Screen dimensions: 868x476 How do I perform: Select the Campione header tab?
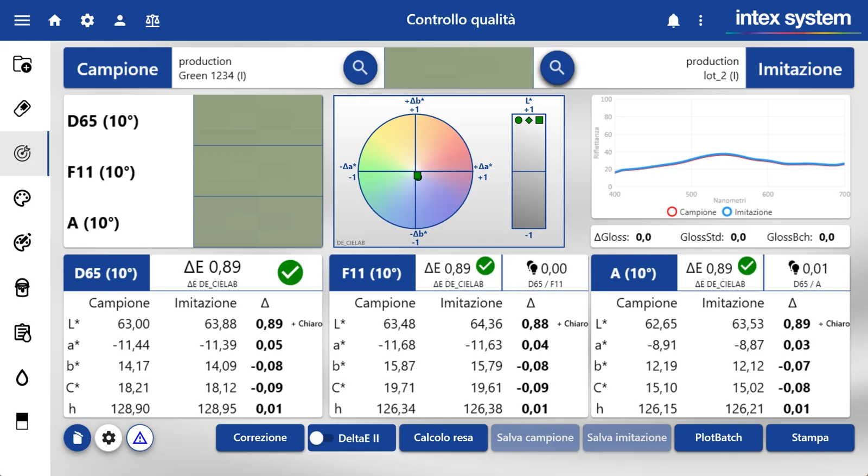118,68
